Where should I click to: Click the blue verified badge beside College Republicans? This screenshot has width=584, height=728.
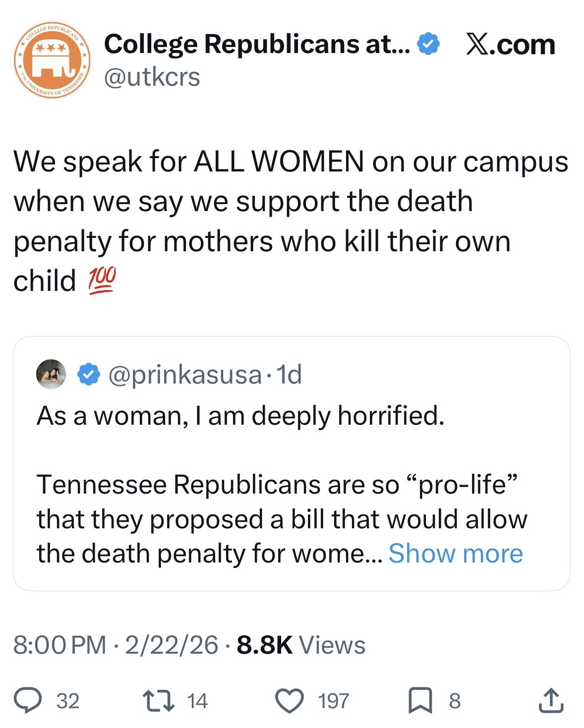(429, 45)
